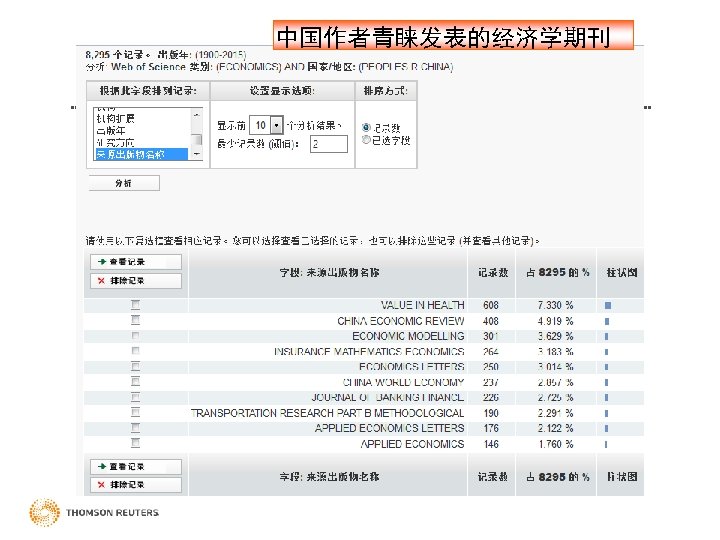Tick checkbox for APPLIED ECONOMICS LETTERS row
720x540 pixels.
click(x=135, y=428)
